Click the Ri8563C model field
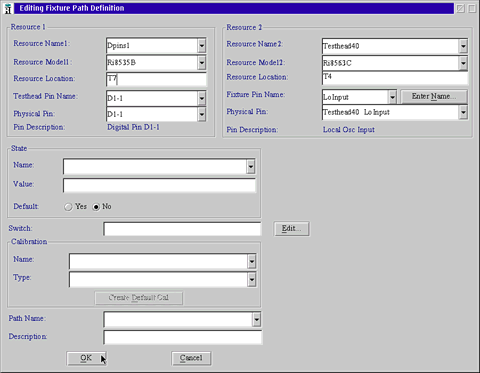This screenshot has height=373, width=480. [391, 63]
